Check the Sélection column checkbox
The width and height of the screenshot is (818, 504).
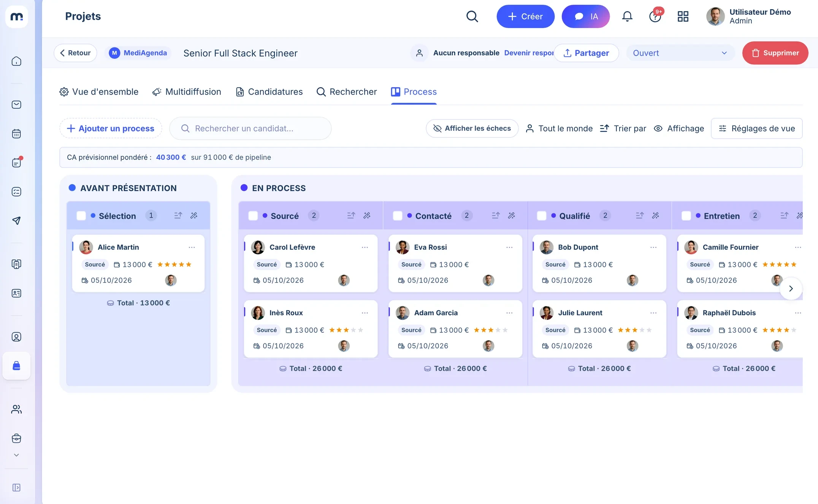tap(81, 216)
